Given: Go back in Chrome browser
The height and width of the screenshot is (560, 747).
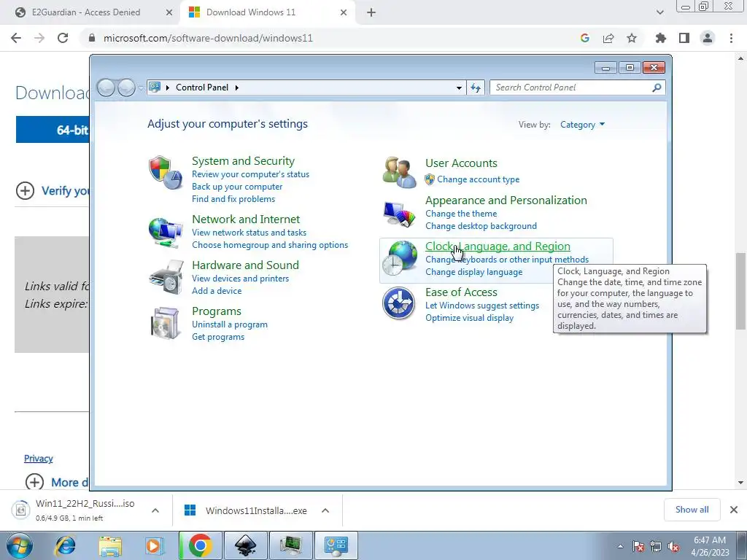Looking at the screenshot, I should 16,38.
